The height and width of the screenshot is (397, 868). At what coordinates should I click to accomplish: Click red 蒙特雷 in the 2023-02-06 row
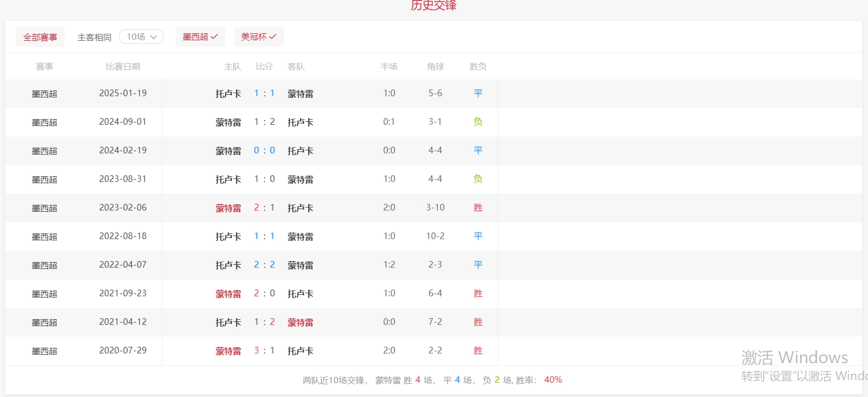click(x=228, y=208)
